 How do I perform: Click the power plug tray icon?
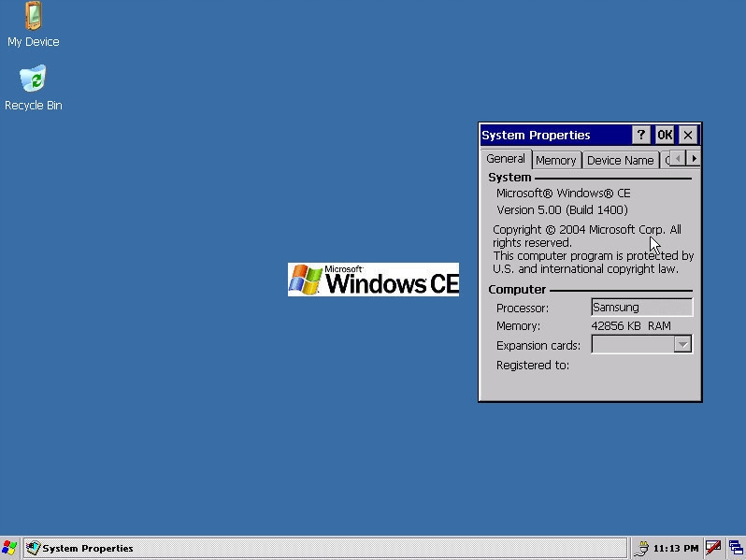[x=642, y=548]
